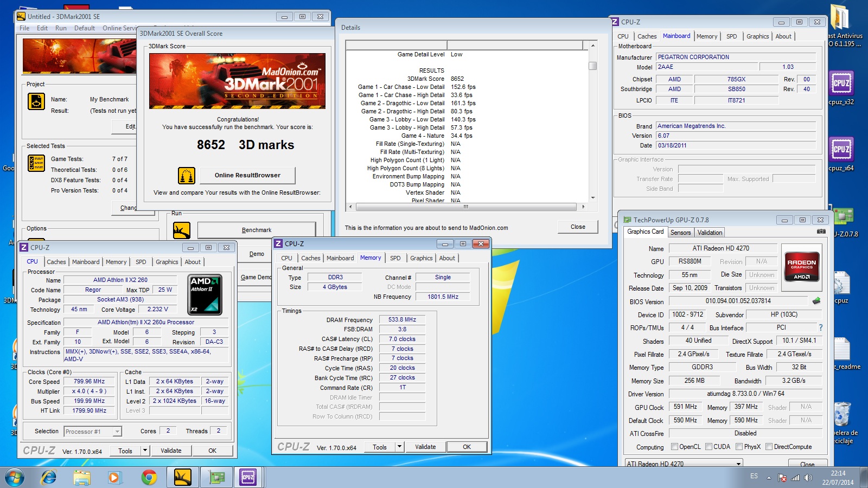Click the volume speaker icon in the system tray
This screenshot has width=868, height=488.
808,478
